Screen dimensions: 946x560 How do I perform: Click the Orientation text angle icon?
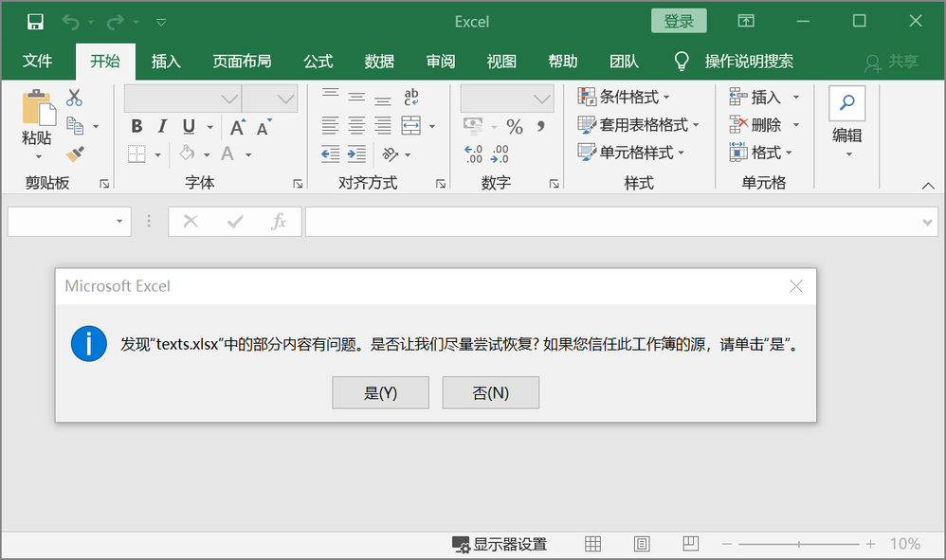(391, 154)
